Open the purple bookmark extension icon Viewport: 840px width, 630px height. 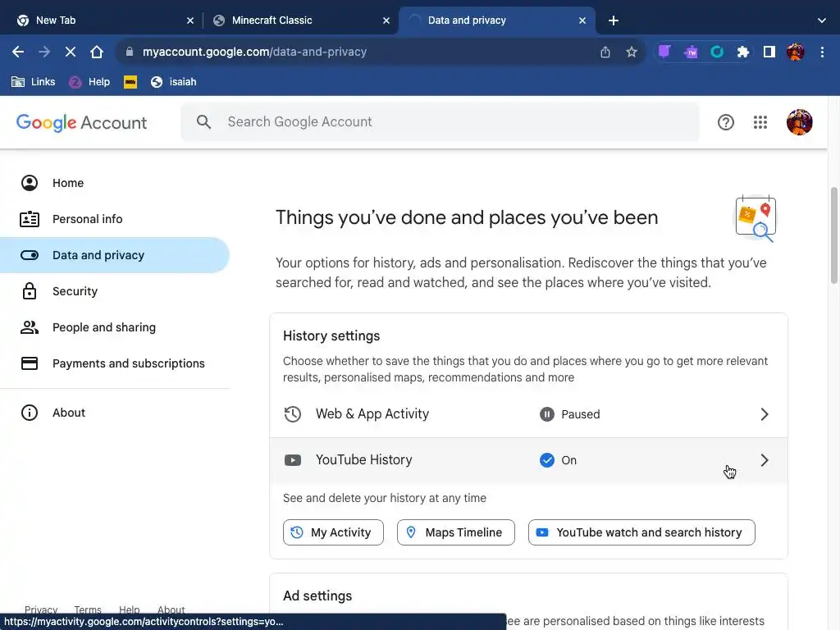664,52
